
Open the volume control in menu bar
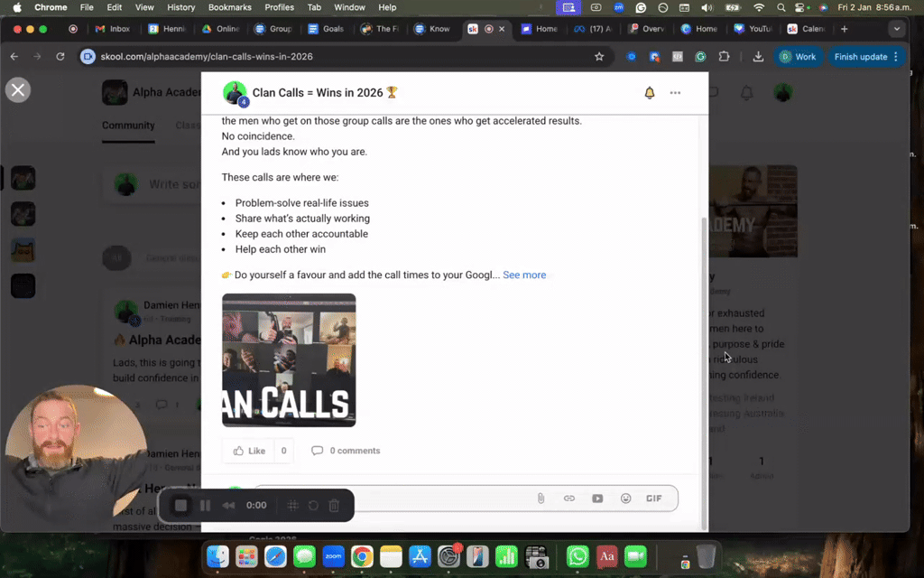[707, 7]
